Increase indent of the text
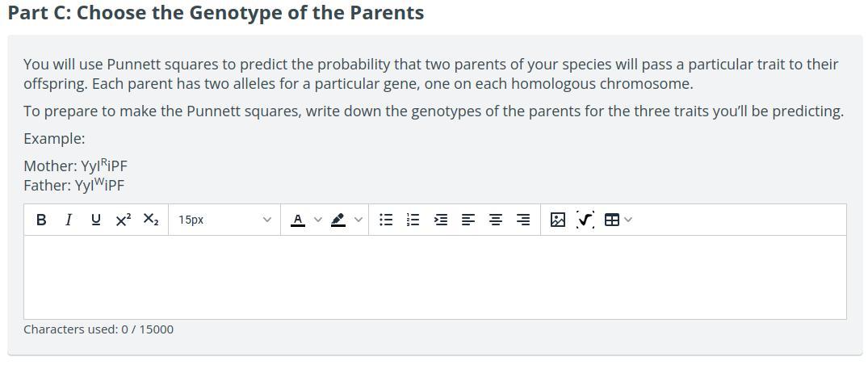Viewport: 868px width, 369px height. click(441, 220)
